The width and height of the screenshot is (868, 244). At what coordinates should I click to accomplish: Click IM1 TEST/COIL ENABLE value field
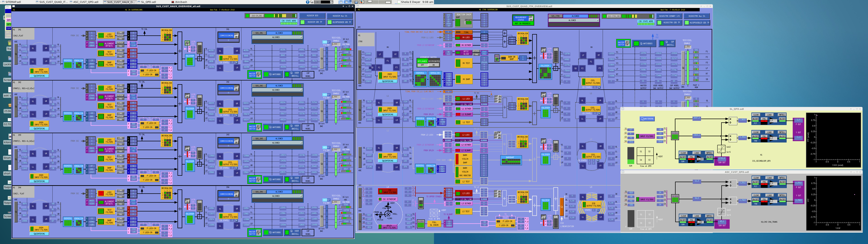[x=336, y=44]
